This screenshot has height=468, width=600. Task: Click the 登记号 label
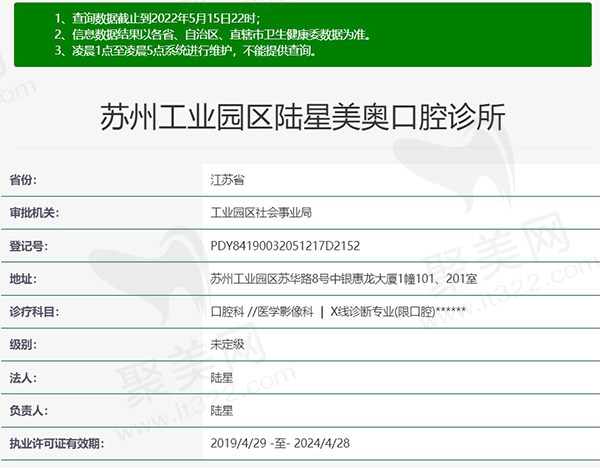29,246
